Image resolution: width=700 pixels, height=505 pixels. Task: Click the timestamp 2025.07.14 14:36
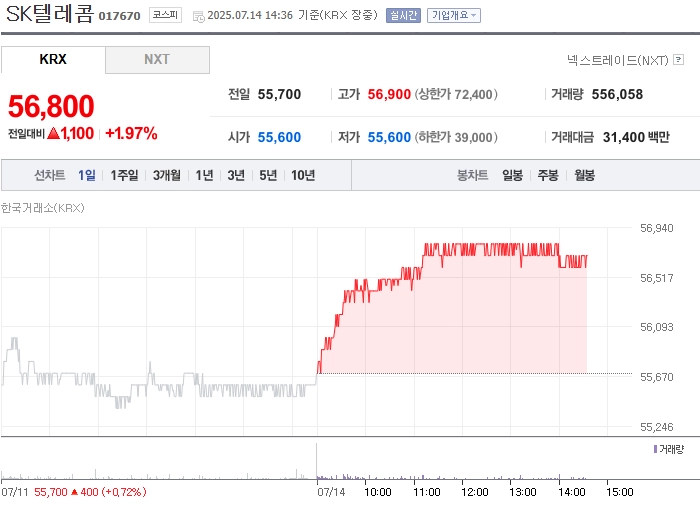(250, 15)
